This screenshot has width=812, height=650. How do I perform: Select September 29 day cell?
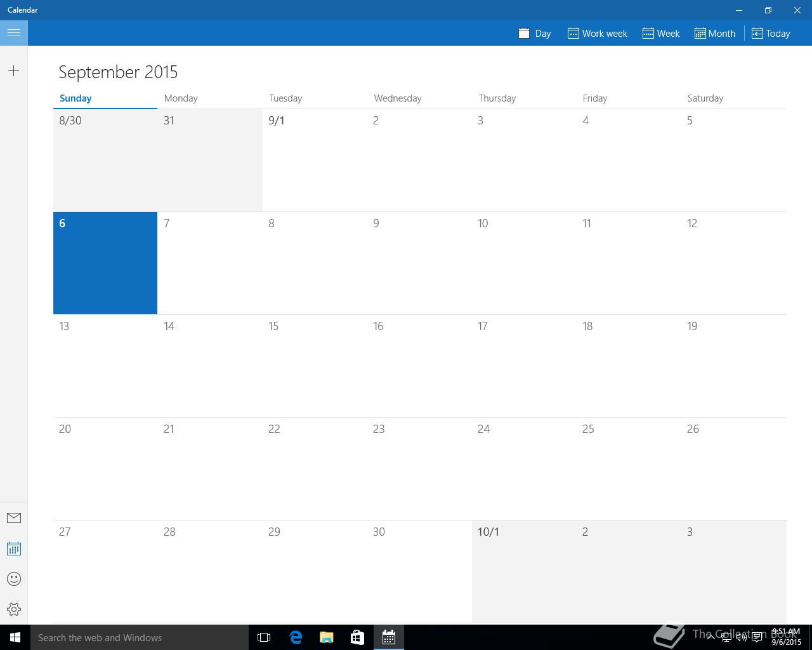coord(315,572)
